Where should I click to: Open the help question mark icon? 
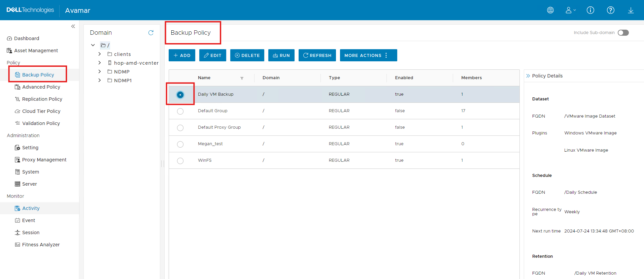[x=611, y=10]
